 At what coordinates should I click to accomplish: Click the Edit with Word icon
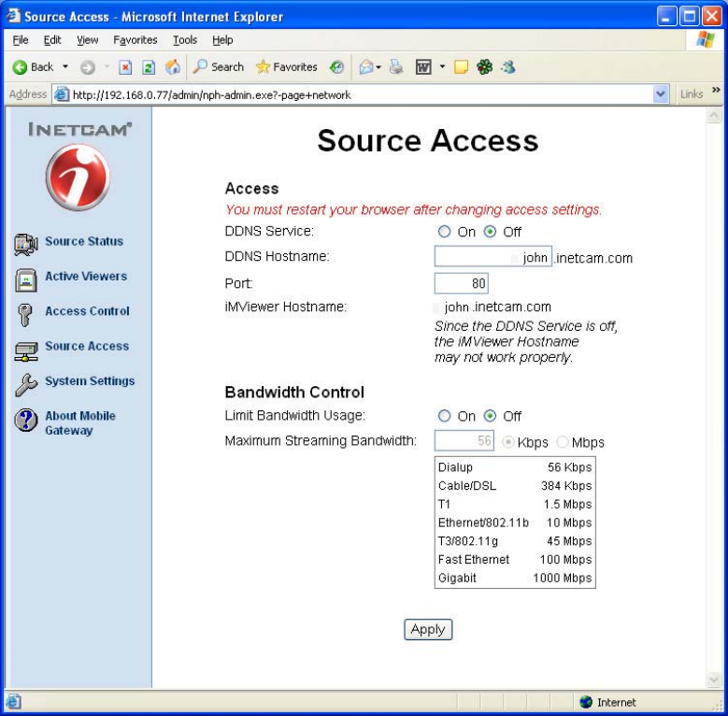click(423, 68)
